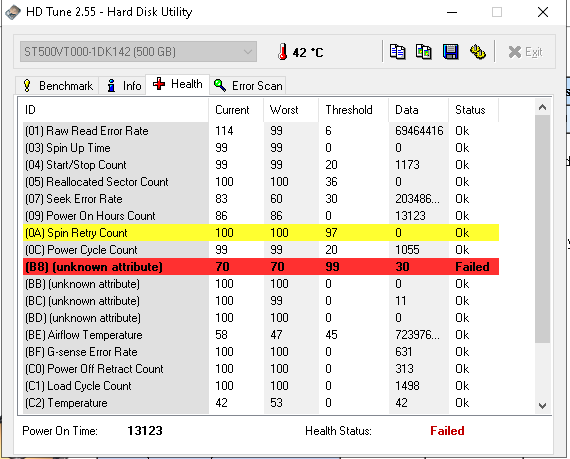The image size is (570, 459).
Task: Select the Spin Retry Count row
Action: coord(261,233)
